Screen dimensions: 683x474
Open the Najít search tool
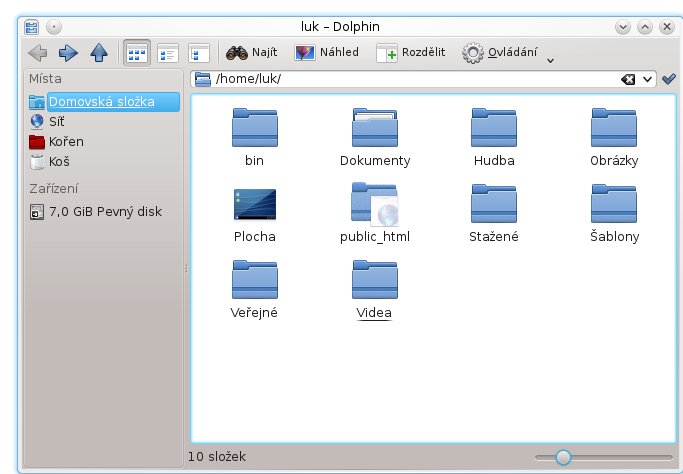click(252, 52)
